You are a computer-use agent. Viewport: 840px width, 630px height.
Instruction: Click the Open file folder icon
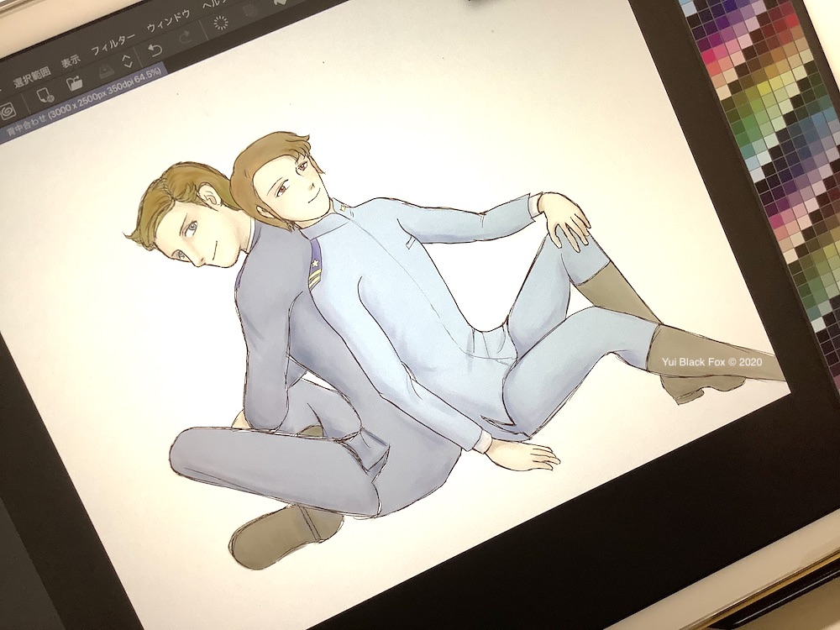pyautogui.click(x=75, y=83)
